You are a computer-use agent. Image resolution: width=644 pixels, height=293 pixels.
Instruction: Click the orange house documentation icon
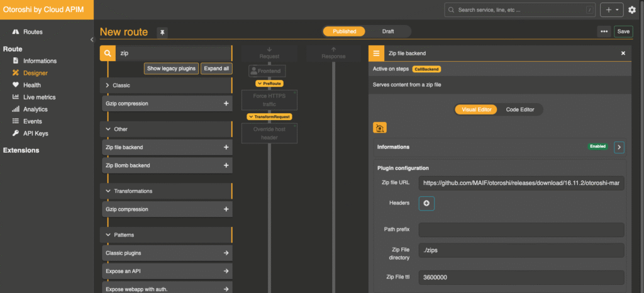click(x=380, y=128)
